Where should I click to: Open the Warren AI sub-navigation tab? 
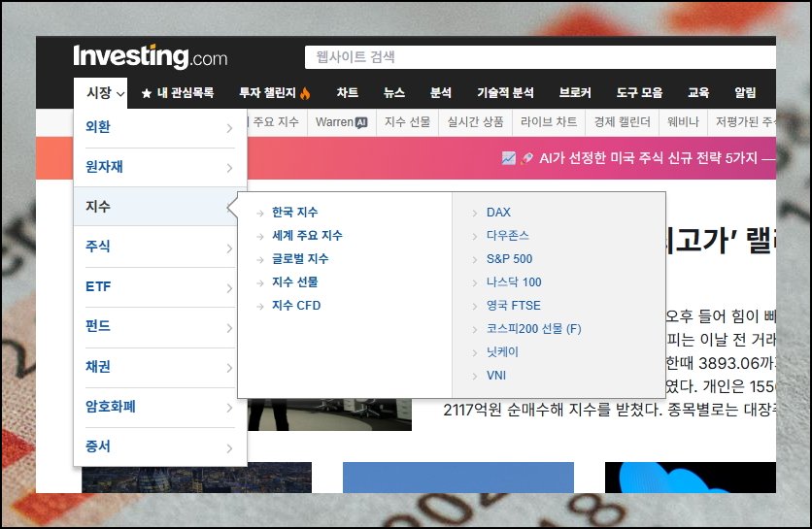[342, 122]
